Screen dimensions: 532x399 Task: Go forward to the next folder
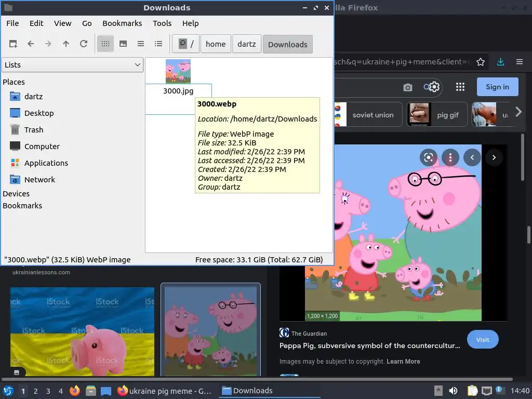click(48, 44)
